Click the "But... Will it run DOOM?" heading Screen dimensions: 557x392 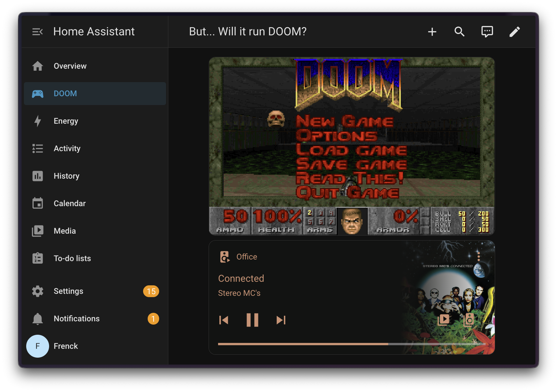point(248,32)
